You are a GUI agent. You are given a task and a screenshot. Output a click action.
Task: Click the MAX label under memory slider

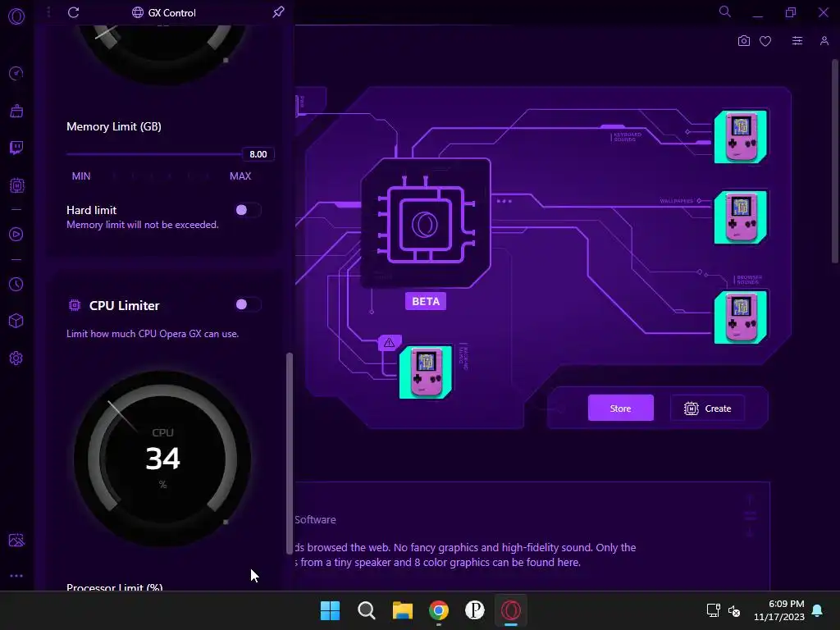click(x=240, y=176)
